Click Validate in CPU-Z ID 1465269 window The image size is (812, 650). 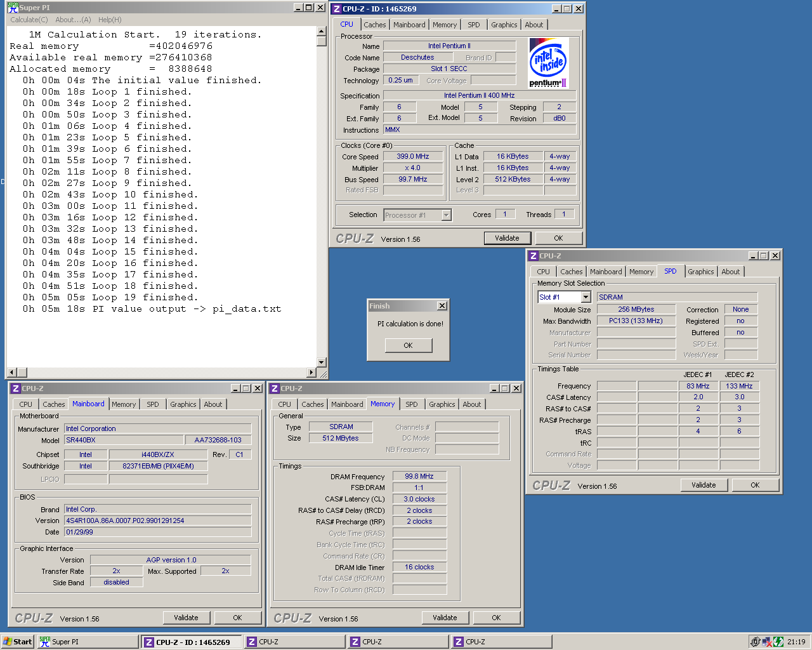click(507, 238)
